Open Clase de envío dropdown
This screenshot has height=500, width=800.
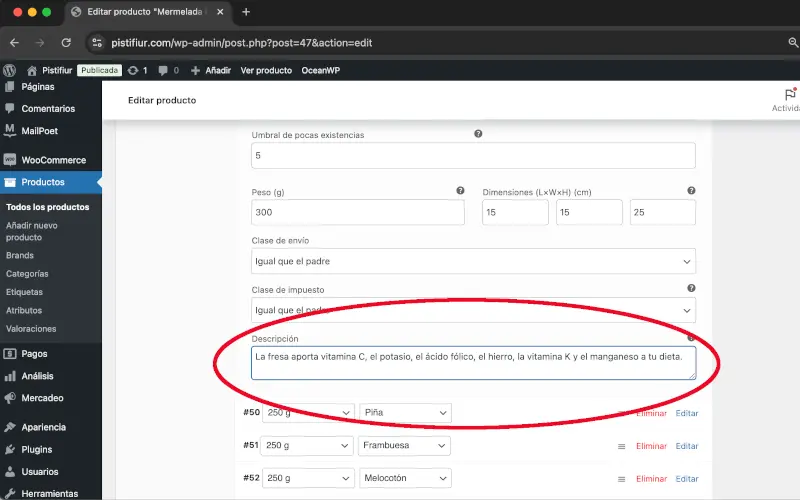point(473,261)
